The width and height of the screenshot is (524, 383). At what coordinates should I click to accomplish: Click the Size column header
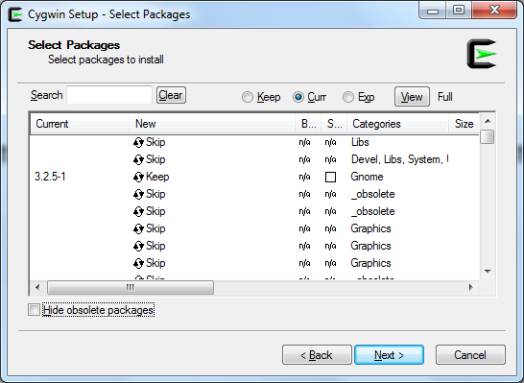[x=464, y=124]
